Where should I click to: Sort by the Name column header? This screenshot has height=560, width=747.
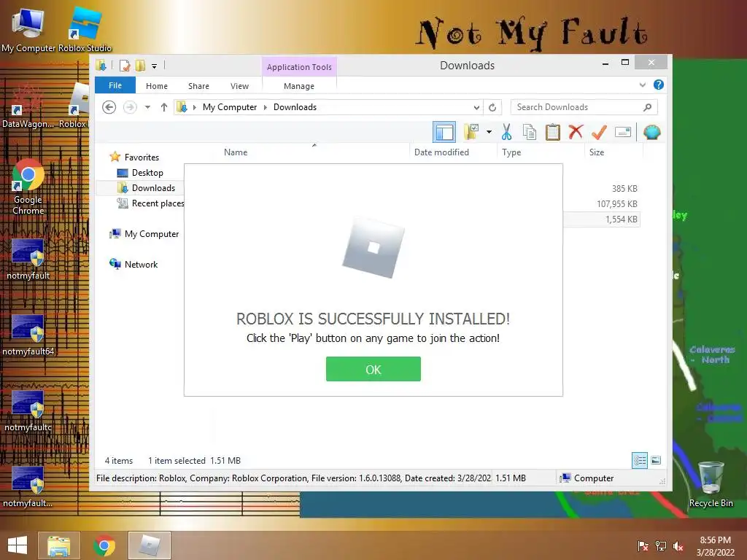[236, 152]
